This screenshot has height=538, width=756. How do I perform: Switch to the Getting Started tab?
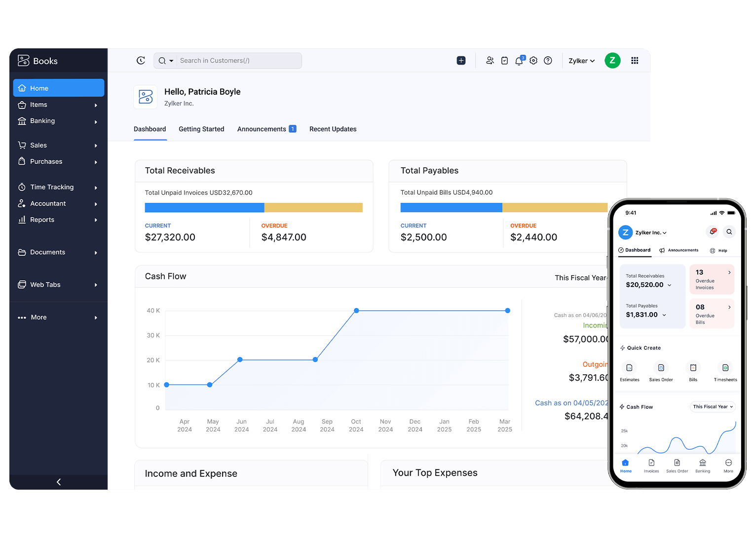coord(201,129)
